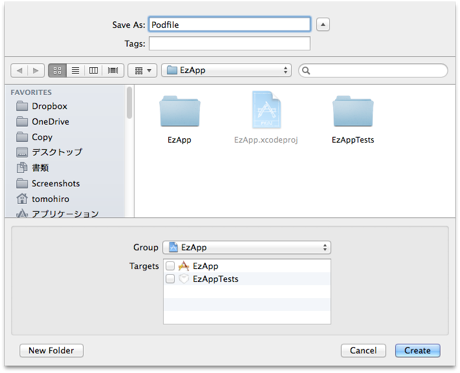Select the EzApp folder icon

[x=180, y=111]
